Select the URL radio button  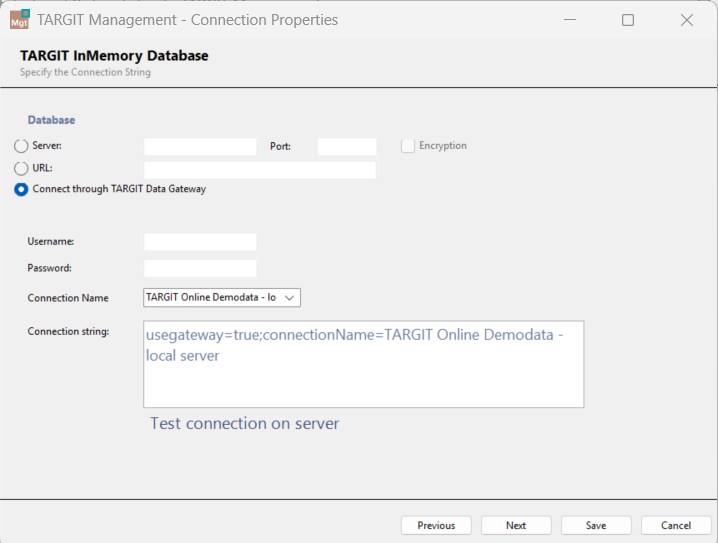[x=21, y=168]
